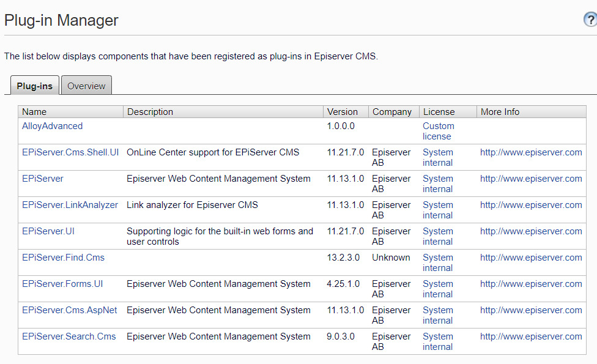The width and height of the screenshot is (597, 364).
Task: Open the EPiServer.Search.Cms plug-in
Action: [x=69, y=336]
